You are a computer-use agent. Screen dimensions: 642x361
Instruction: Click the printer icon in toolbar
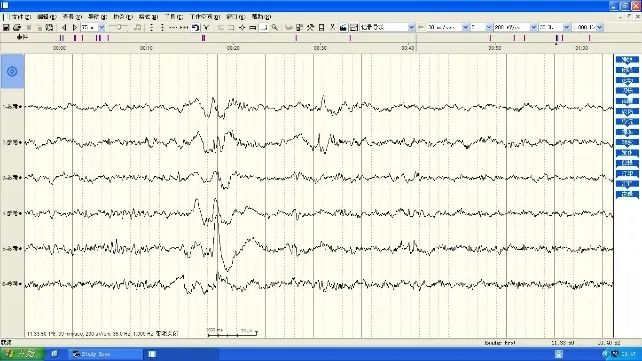17,27
